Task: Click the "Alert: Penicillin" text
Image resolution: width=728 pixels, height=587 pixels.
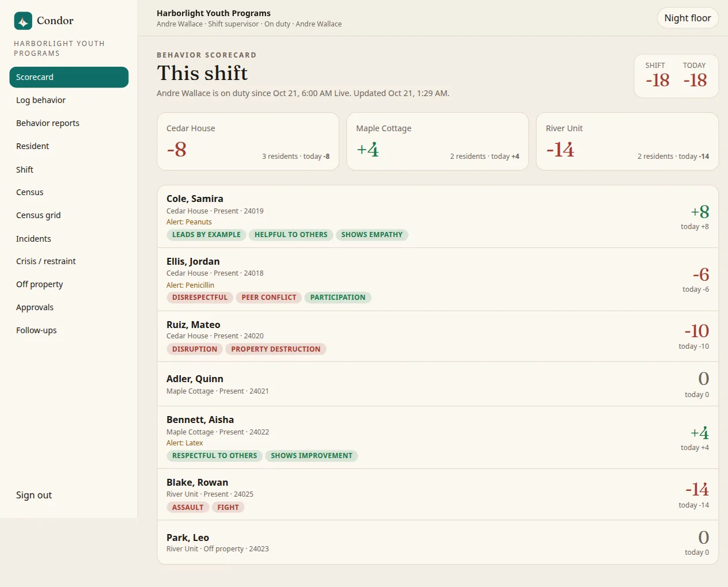Action: pyautogui.click(x=190, y=285)
